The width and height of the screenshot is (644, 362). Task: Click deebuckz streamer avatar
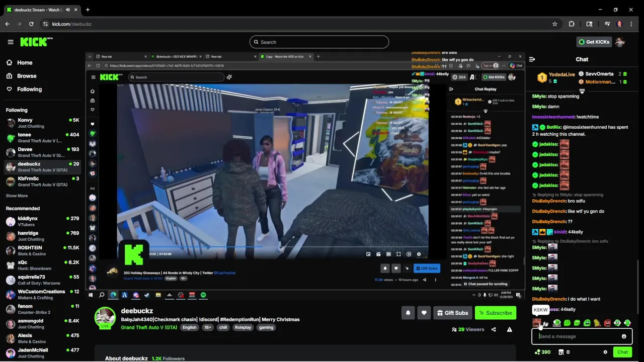point(105,318)
